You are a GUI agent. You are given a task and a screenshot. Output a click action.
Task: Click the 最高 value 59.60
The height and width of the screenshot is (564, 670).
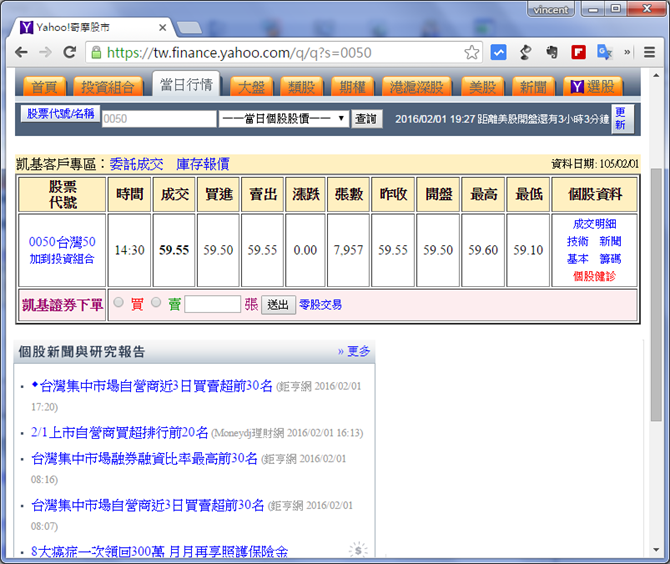483,250
